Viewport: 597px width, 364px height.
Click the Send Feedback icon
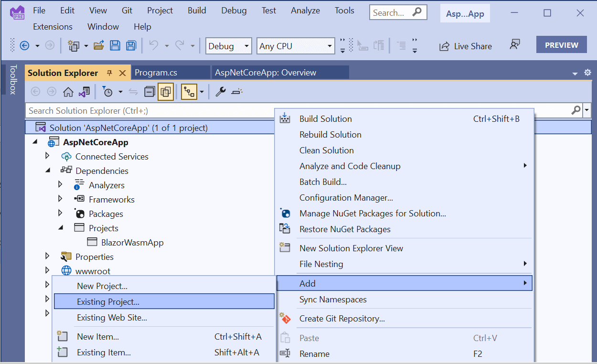coord(514,45)
